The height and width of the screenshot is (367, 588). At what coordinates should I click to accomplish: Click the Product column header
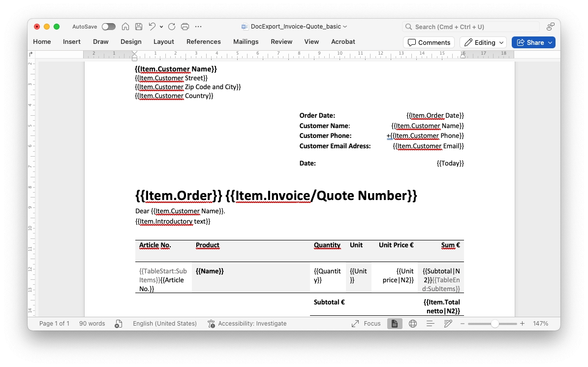[207, 245]
